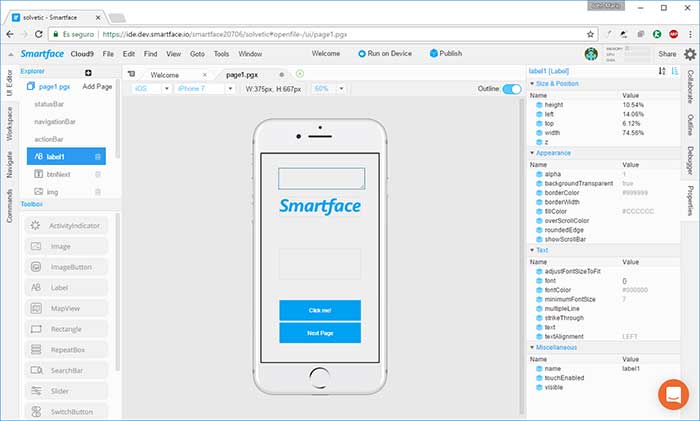The width and height of the screenshot is (700, 421).
Task: Click the tab pane menu icon left of Welcome tab
Action: click(131, 74)
